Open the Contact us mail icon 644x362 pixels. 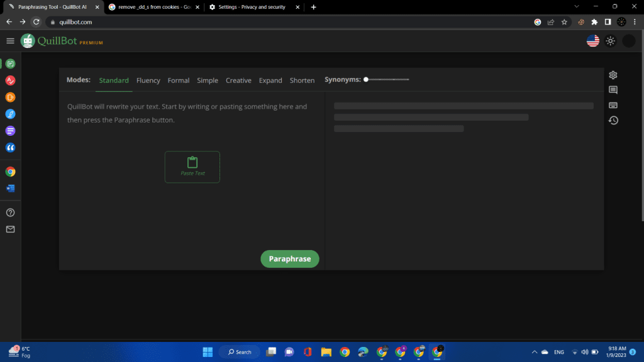[10, 229]
